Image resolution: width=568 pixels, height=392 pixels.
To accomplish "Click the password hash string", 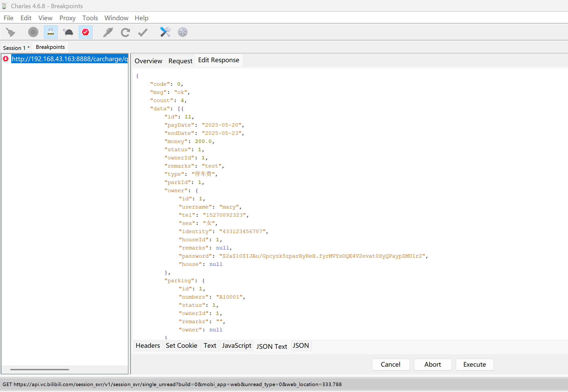I will (322, 256).
